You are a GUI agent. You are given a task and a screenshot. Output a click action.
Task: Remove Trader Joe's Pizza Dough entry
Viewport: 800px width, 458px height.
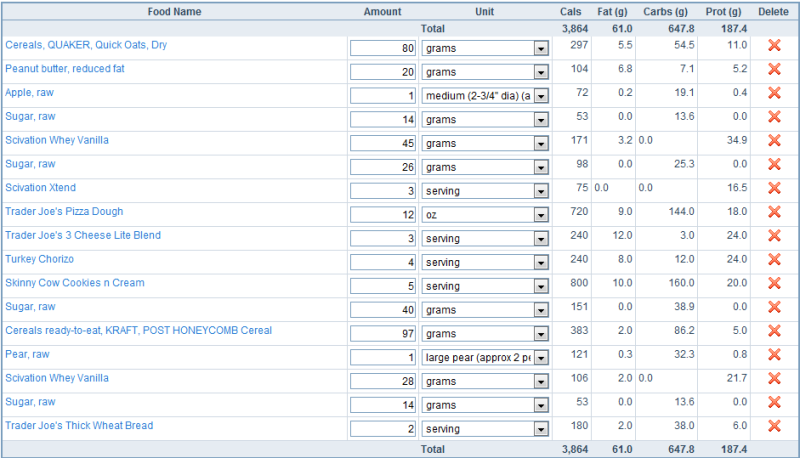[x=773, y=212]
